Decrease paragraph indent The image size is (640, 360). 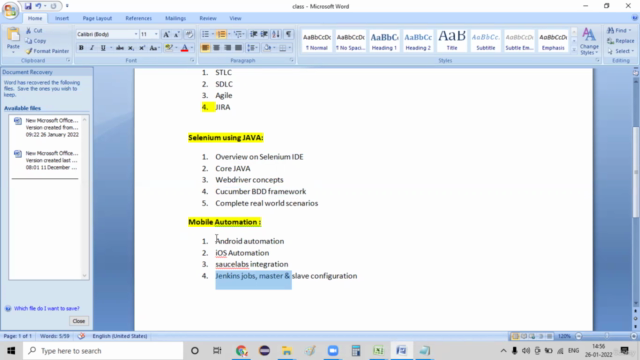tap(253, 34)
